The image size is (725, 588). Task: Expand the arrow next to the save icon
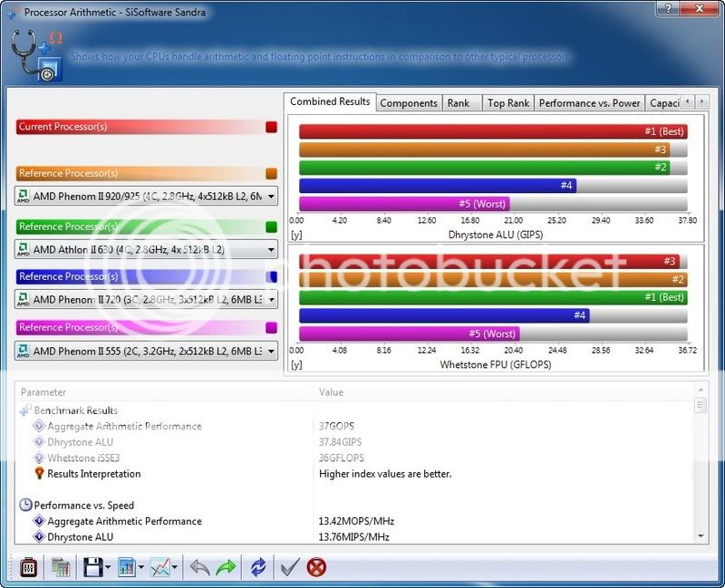pos(108,567)
